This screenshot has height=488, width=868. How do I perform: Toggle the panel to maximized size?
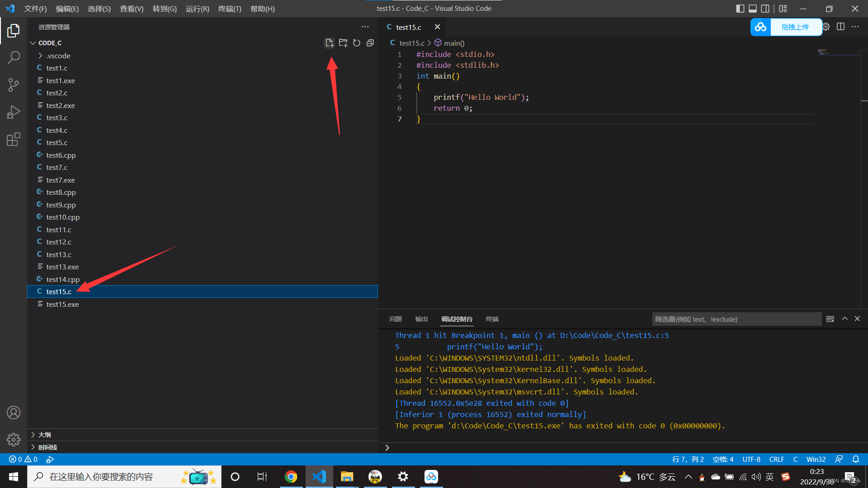tap(844, 319)
